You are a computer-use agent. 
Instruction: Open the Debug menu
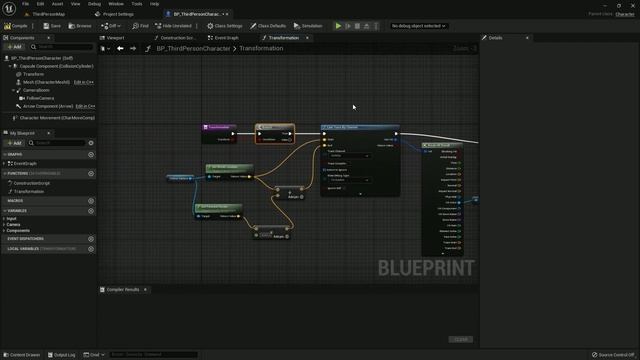(94, 4)
